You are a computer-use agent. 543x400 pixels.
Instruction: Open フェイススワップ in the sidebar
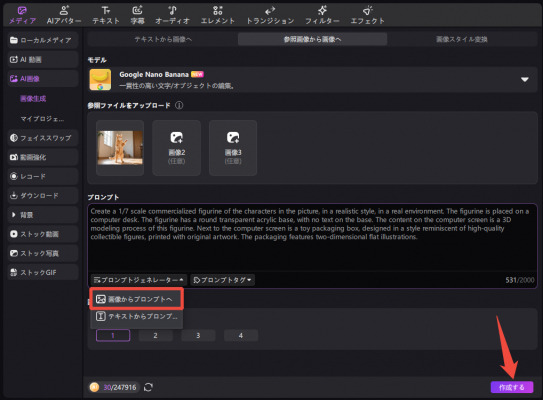[x=42, y=138]
